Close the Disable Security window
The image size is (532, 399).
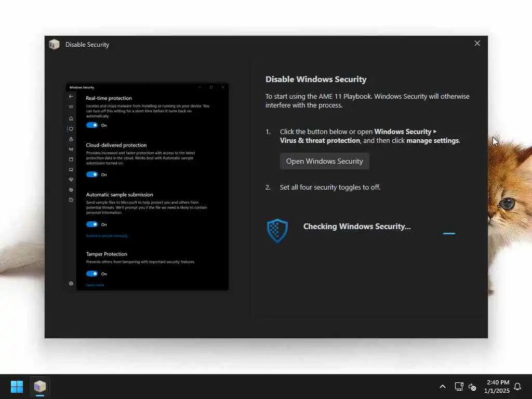click(477, 44)
